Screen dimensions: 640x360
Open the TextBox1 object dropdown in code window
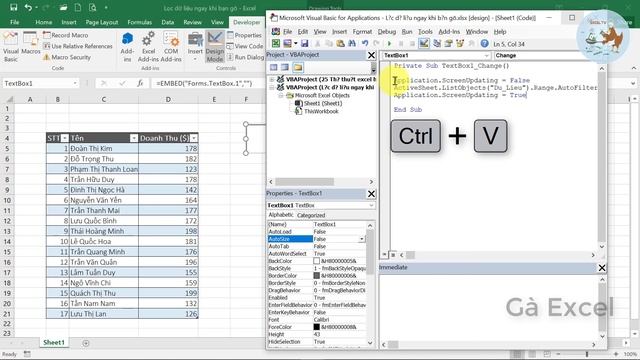tap(487, 56)
